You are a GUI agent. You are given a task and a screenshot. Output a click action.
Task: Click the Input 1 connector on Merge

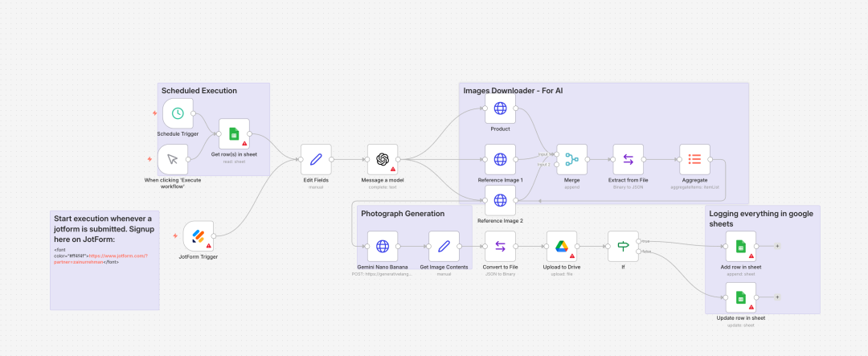pos(557,154)
